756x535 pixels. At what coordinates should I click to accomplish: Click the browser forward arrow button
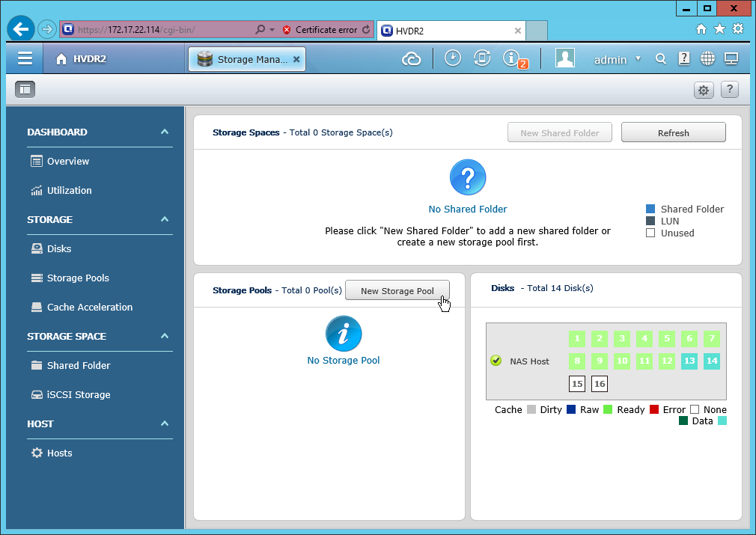tap(46, 29)
